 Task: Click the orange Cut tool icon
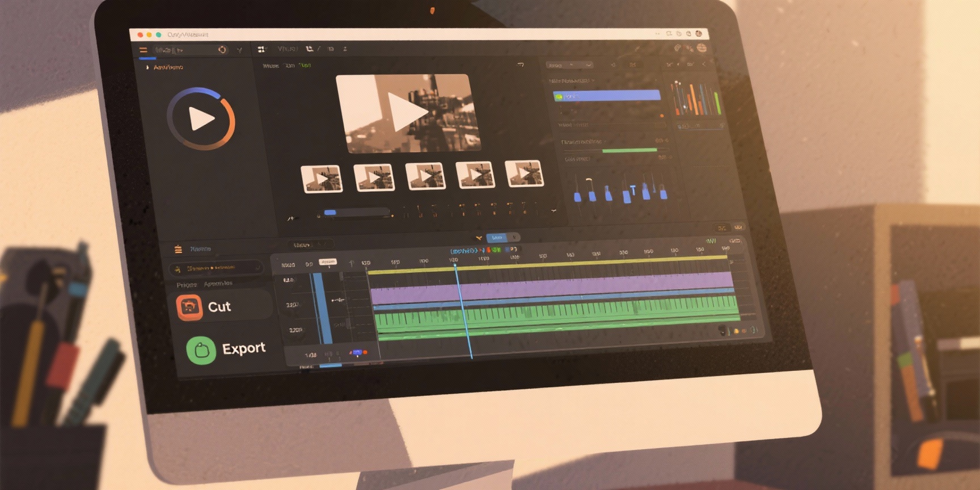[189, 307]
